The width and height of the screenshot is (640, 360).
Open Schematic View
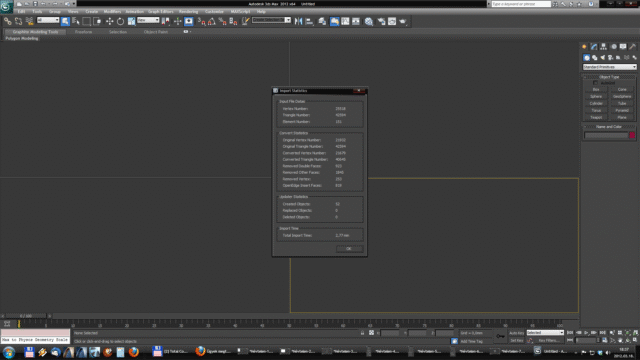tap(356, 21)
